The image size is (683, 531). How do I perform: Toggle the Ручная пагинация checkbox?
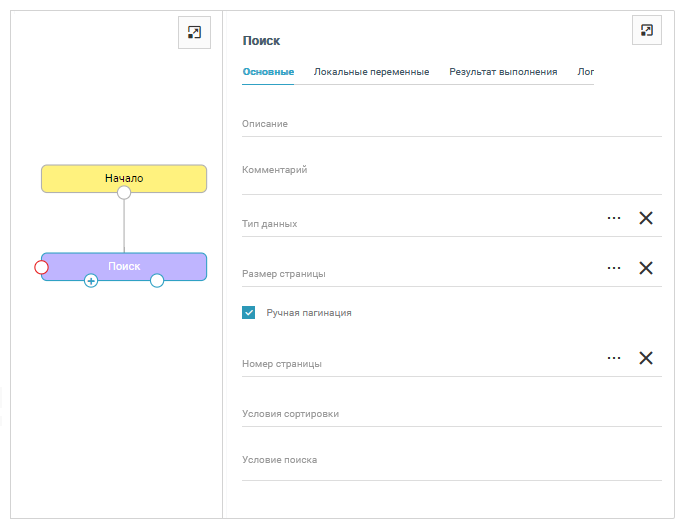249,313
